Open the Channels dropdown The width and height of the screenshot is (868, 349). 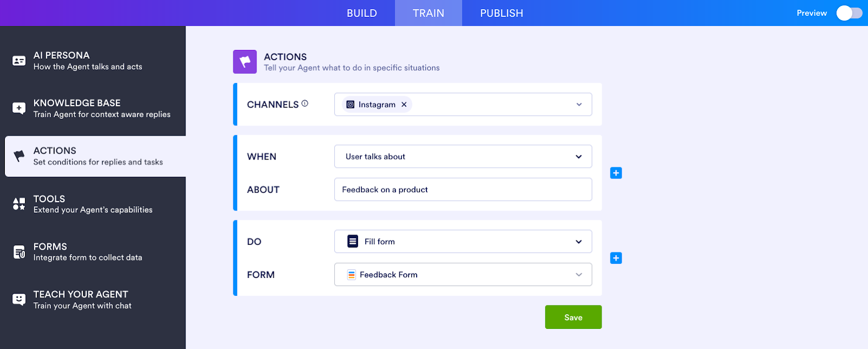pyautogui.click(x=579, y=104)
